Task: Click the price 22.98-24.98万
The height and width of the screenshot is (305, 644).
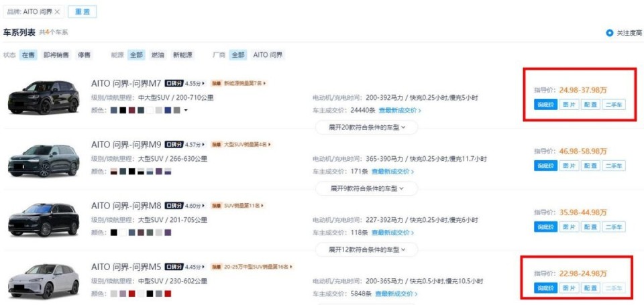Action: point(583,273)
